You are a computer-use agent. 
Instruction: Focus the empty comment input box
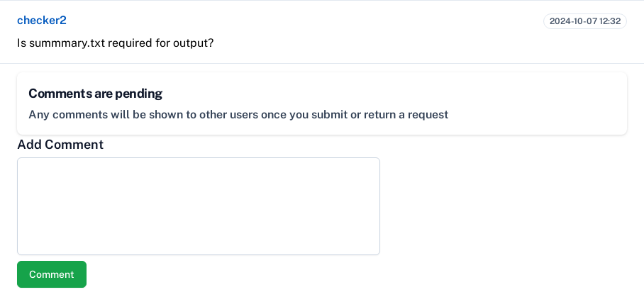coord(198,206)
